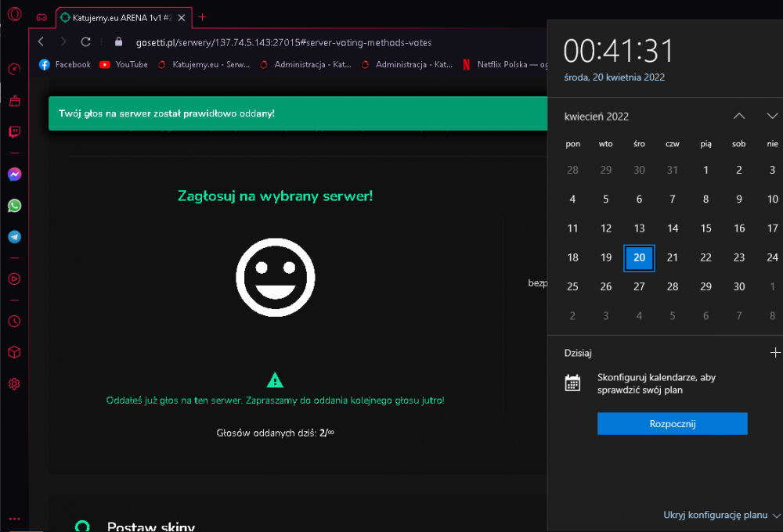Open History clock icon in sidebar

14,322
